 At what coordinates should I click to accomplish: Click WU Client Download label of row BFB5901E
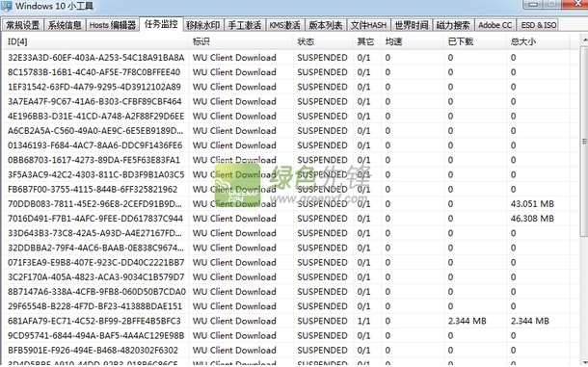click(234, 350)
